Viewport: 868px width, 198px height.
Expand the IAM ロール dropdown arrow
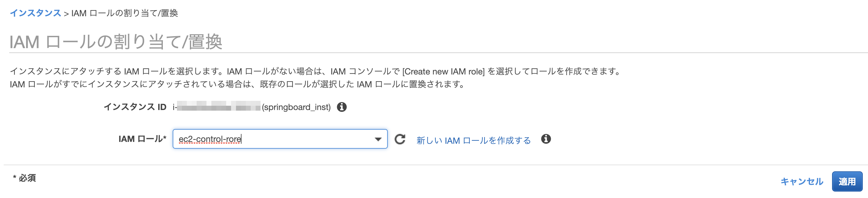378,139
